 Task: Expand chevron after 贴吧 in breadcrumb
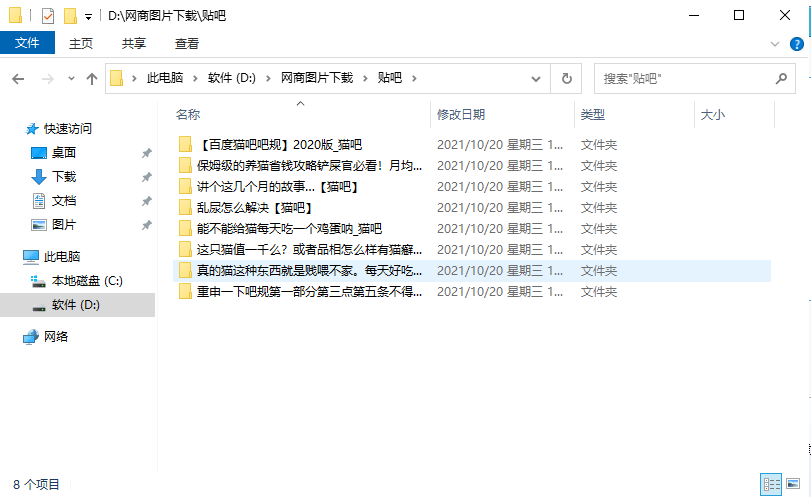tap(414, 79)
